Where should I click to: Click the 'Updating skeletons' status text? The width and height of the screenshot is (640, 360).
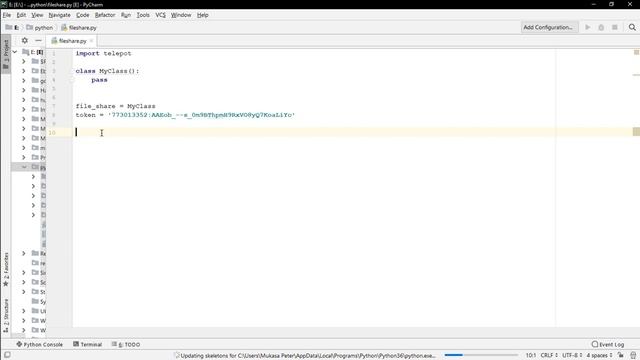308,356
